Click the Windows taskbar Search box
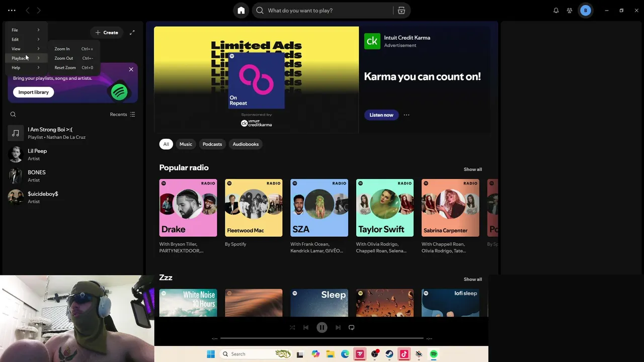Screen dimensions: 644x362 tap(257, 354)
